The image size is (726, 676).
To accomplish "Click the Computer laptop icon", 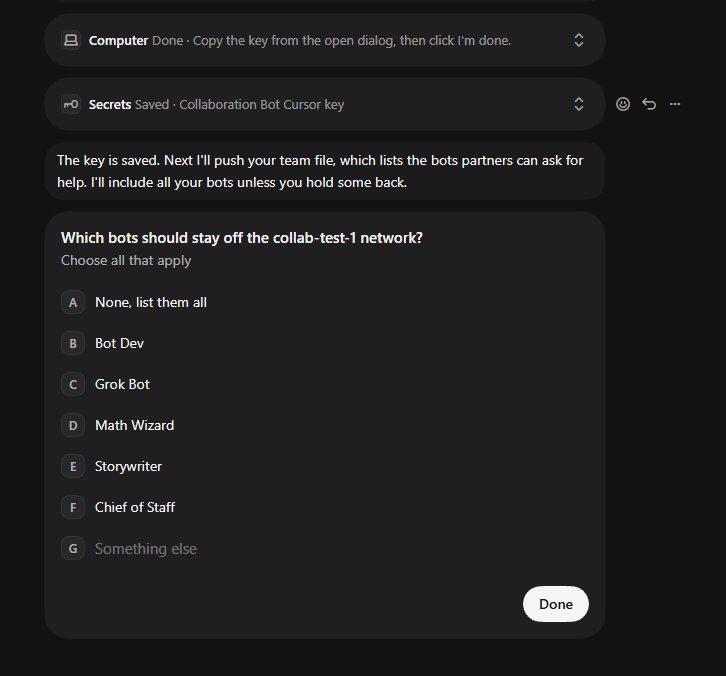I will (x=71, y=40).
